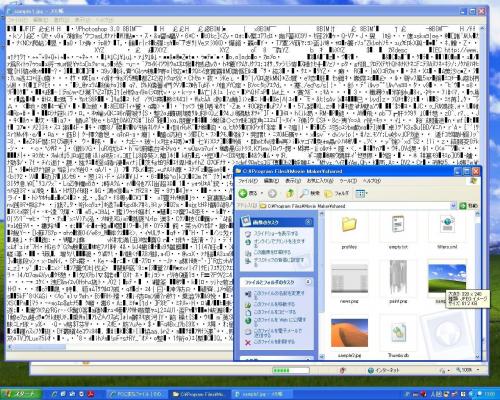Viewport: 500px width, 400px height.
Task: Open the ツール menu in Explorer
Action: pyautogui.click(x=348, y=181)
